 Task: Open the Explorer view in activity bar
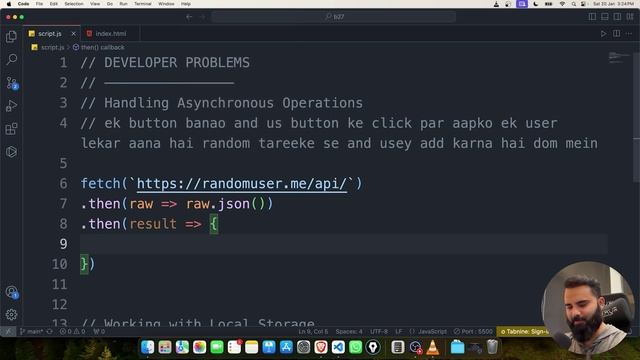11,37
